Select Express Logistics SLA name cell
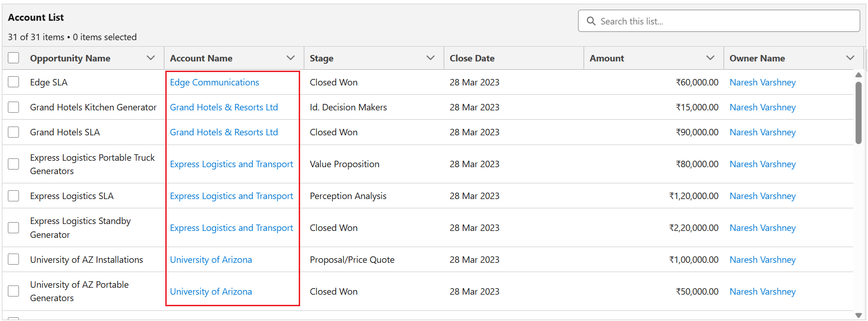 pos(72,196)
